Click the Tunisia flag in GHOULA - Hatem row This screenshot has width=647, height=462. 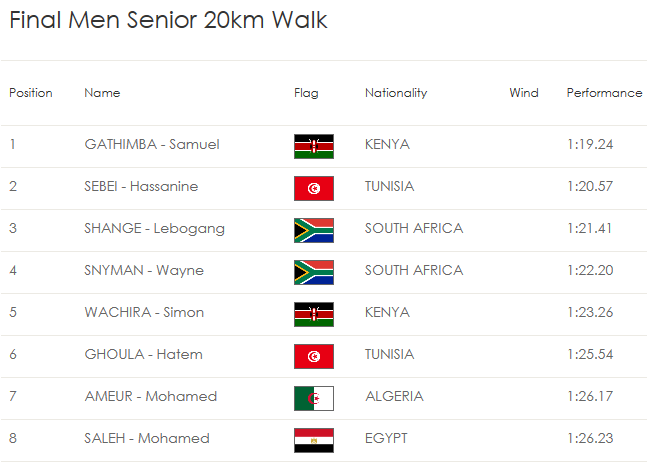[x=314, y=356]
